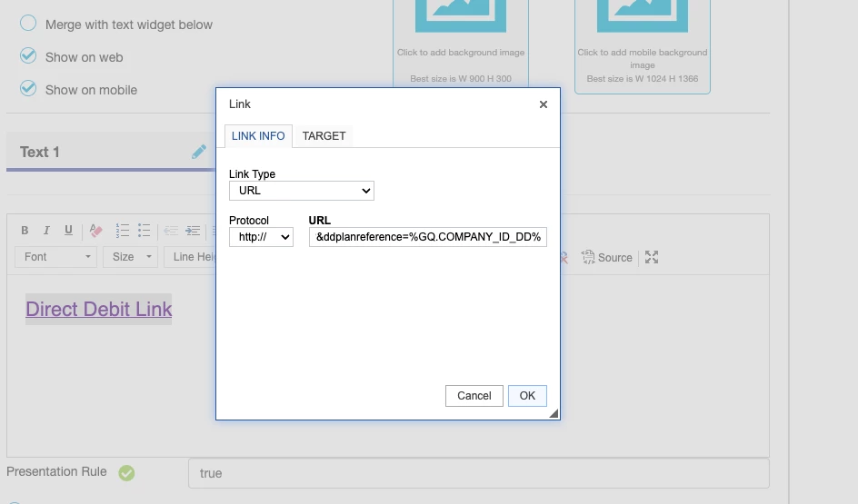Select the Text 1 tab
Image resolution: width=858 pixels, height=504 pixels.
[x=111, y=152]
